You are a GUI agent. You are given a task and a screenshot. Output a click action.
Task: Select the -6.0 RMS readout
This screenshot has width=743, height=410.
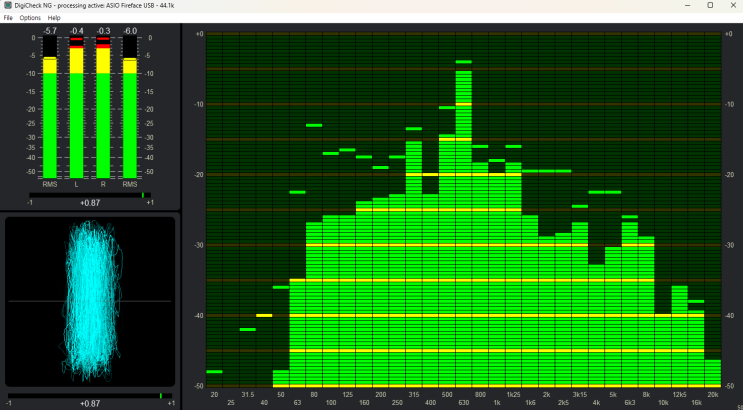click(x=130, y=31)
